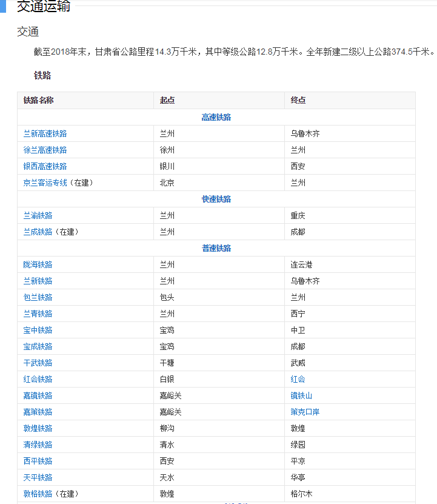The width and height of the screenshot is (437, 504).
Task: Open the 嘉镜铁路 link
Action: click(38, 396)
